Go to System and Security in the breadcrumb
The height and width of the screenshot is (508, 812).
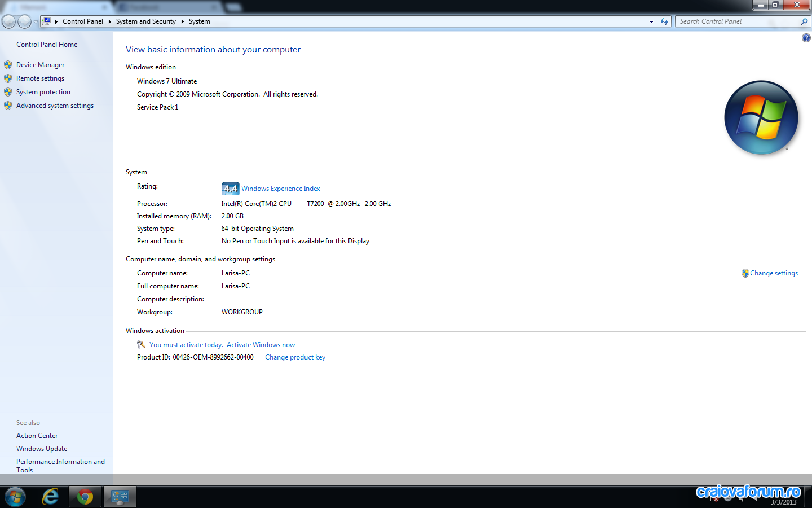click(x=146, y=21)
